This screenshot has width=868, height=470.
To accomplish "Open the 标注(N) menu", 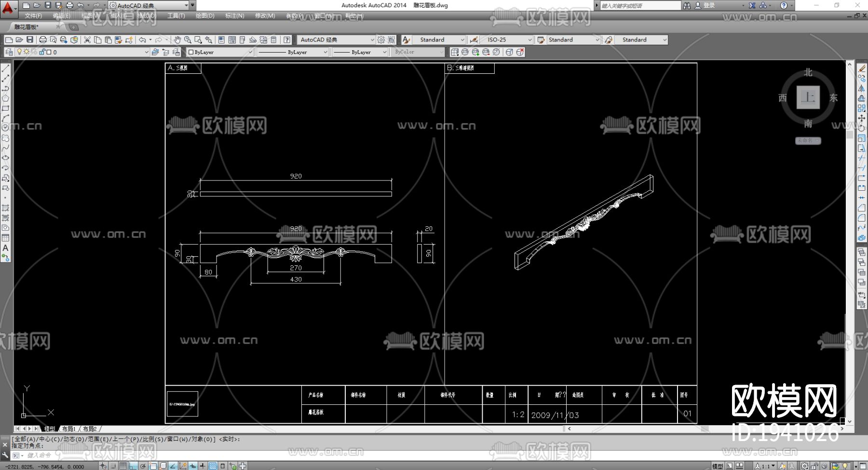I will (235, 16).
